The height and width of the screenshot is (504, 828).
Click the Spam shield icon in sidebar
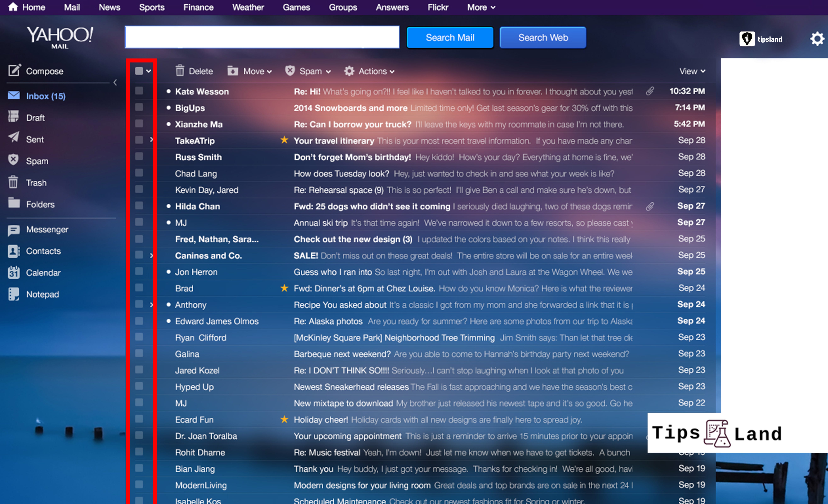(x=13, y=160)
